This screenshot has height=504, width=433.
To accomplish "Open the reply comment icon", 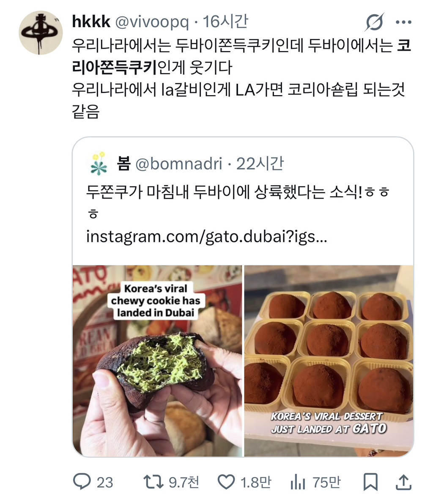I will pos(82,482).
